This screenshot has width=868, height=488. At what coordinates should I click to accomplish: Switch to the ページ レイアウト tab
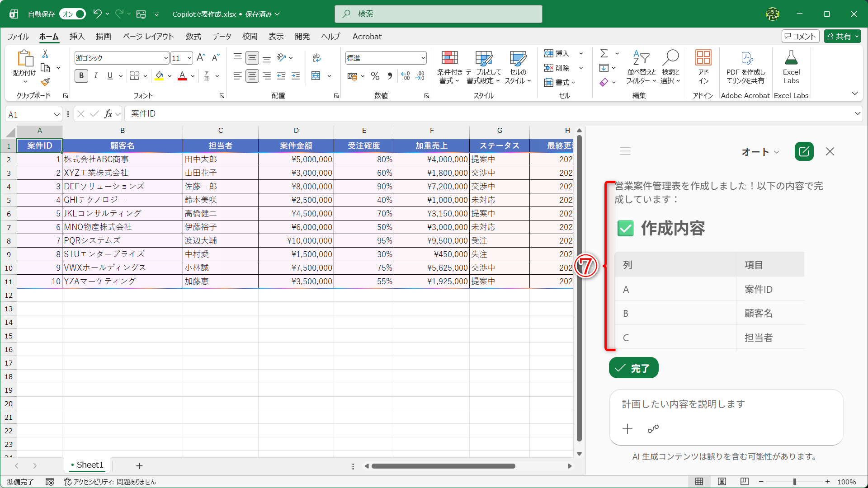click(148, 37)
